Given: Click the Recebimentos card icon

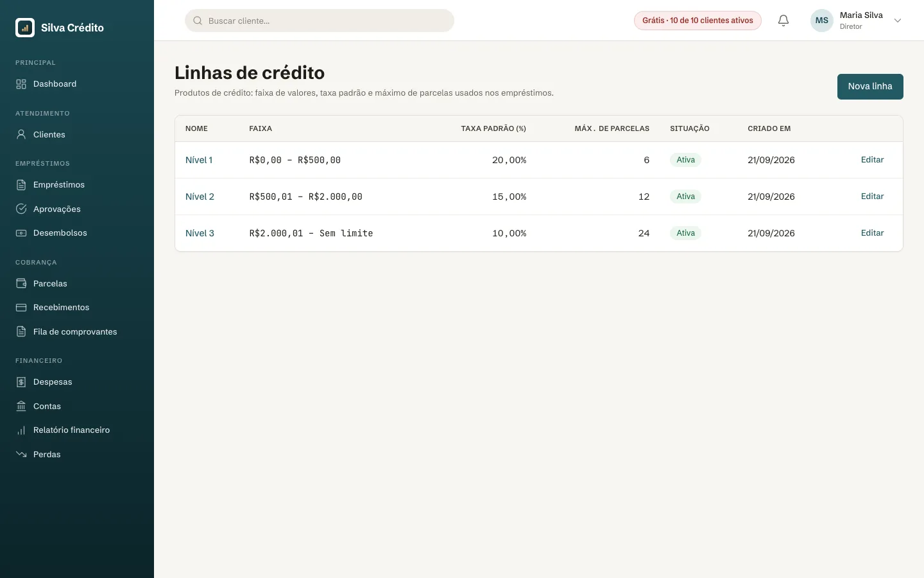Looking at the screenshot, I should (21, 308).
